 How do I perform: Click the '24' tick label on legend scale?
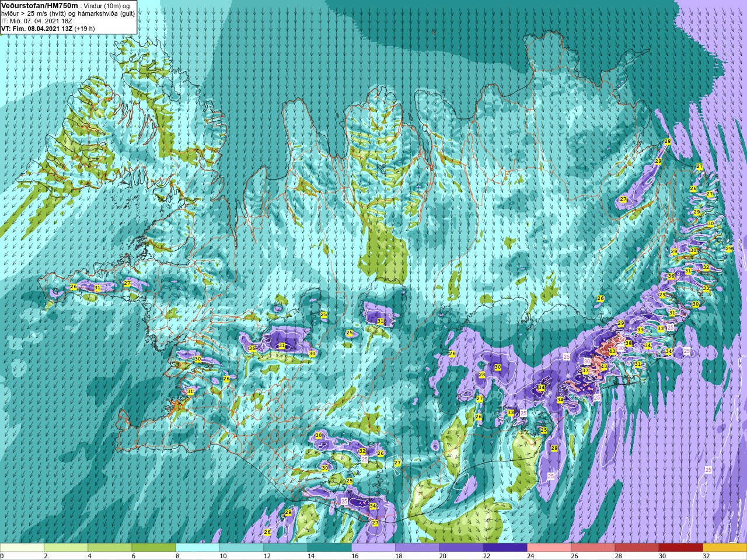point(530,556)
